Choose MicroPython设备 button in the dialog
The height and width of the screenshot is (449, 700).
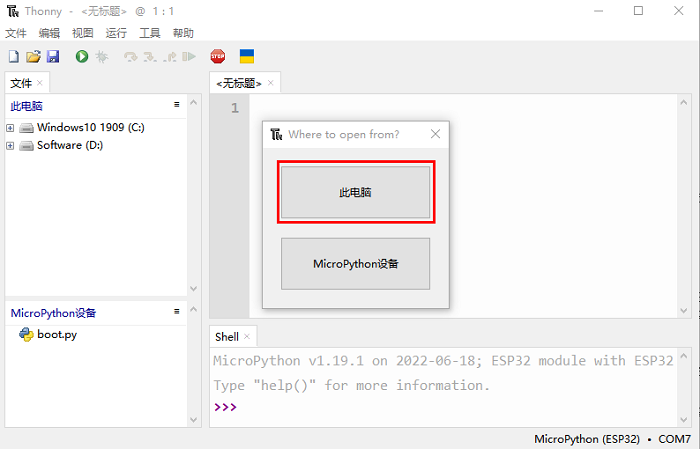pos(355,264)
